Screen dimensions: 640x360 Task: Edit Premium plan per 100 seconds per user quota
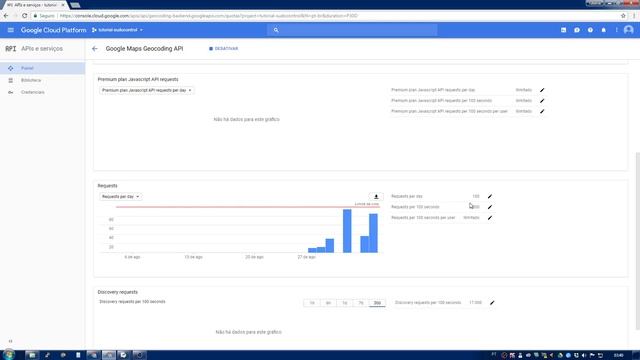click(542, 111)
